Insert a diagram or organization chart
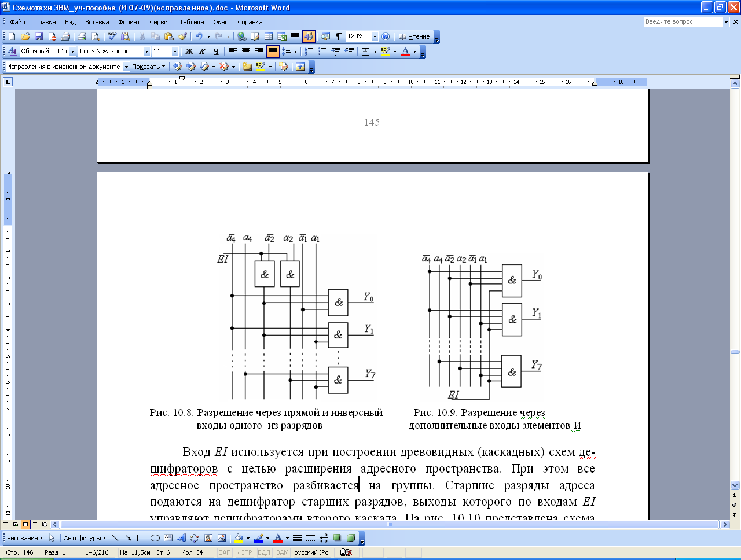This screenshot has height=560, width=741. pyautogui.click(x=195, y=538)
